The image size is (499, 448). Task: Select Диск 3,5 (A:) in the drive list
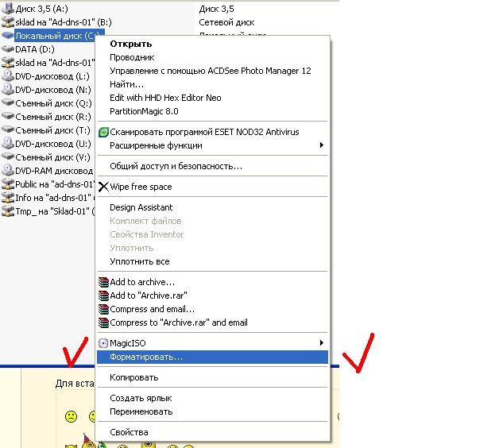point(41,9)
